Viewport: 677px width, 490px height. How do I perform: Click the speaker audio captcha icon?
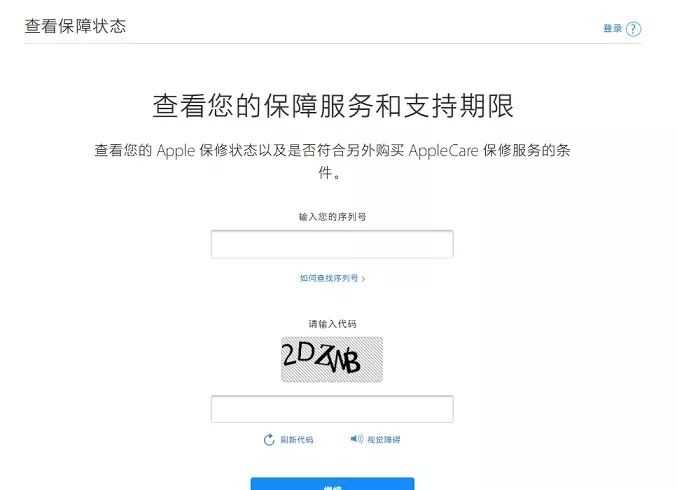pos(356,439)
